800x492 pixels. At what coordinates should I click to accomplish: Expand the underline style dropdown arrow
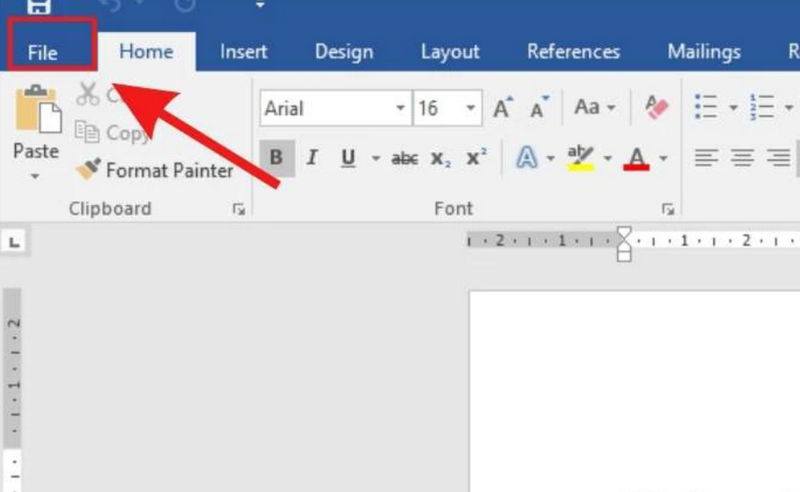(x=376, y=158)
